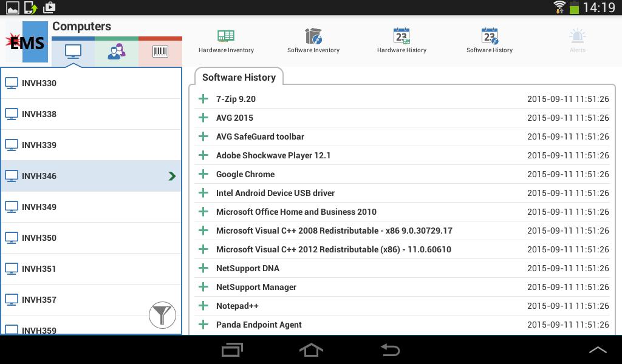Screen dimensions: 622x364
Task: Open the Hardware Inventory view
Action: [226, 41]
